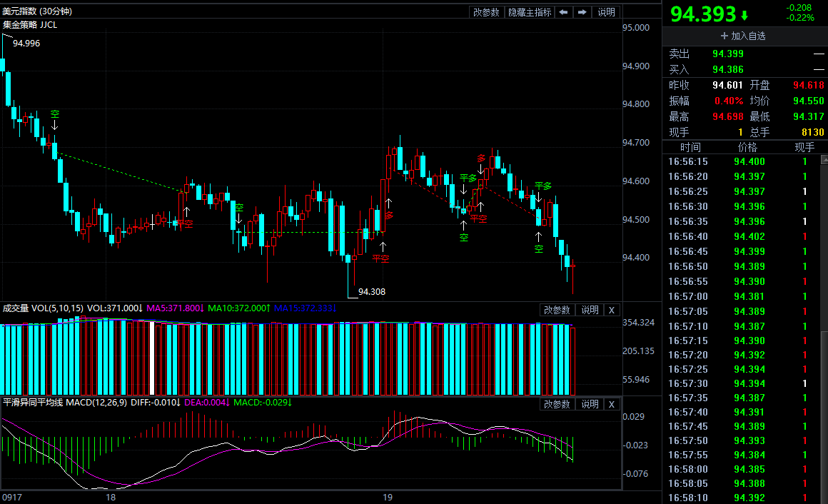Click the 94.996 high price label
Screen dimensions: 828x504
point(26,44)
